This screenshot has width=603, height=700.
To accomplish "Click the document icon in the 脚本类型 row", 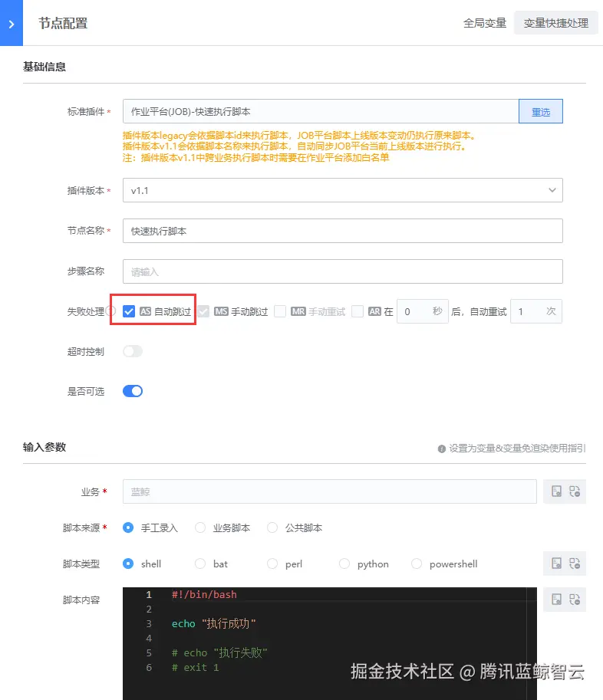I will pos(556,564).
